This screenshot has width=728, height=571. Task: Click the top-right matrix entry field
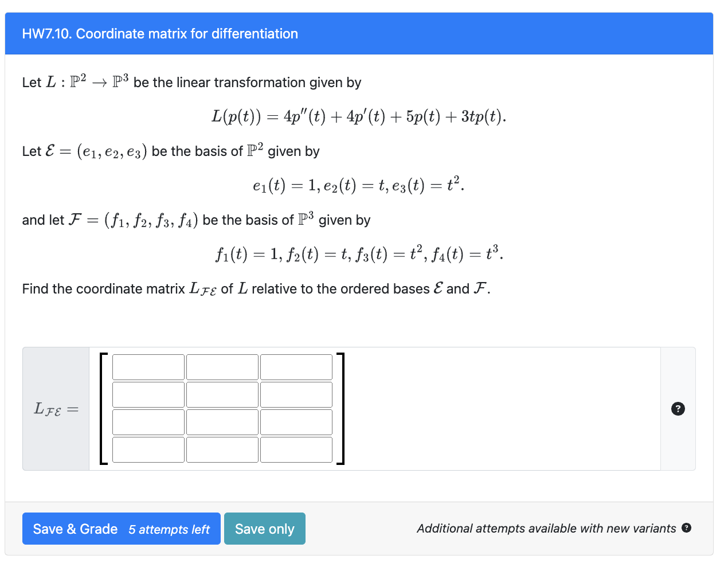click(296, 366)
